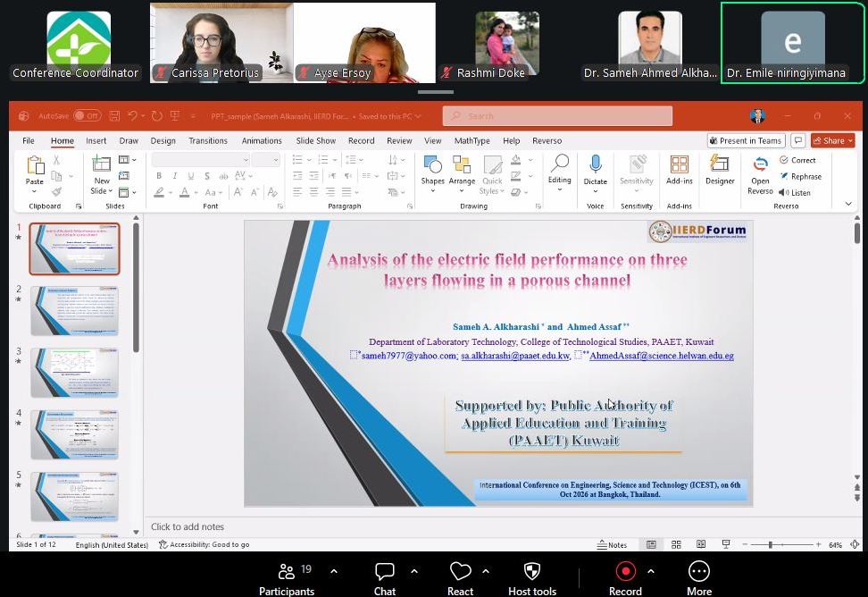Image resolution: width=868 pixels, height=597 pixels.
Task: Expand the caret next to Zoom React
Action: [x=486, y=571]
